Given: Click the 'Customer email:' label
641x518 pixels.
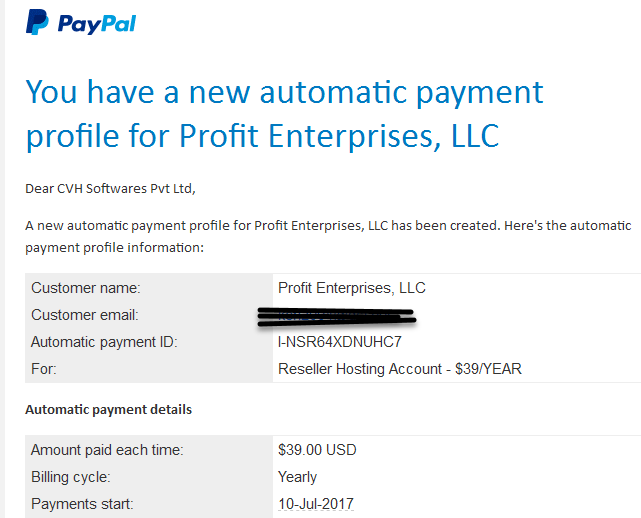Looking at the screenshot, I should coord(85,315).
